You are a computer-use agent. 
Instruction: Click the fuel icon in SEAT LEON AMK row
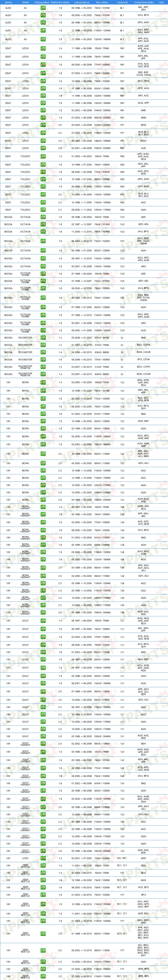pyautogui.click(x=43, y=110)
